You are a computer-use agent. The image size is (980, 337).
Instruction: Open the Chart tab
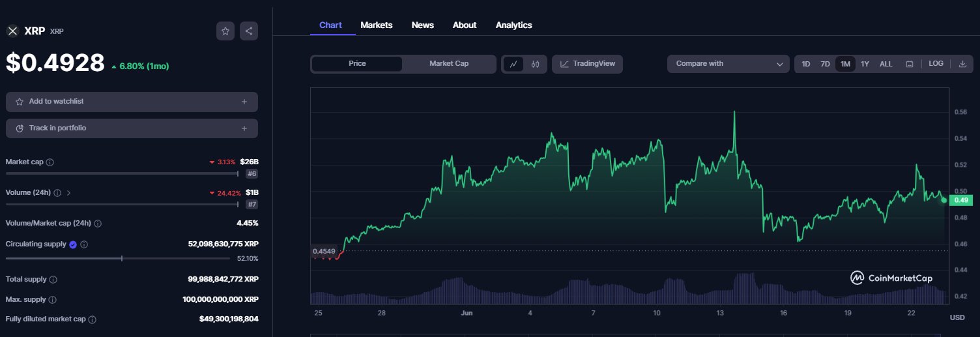[x=330, y=25]
